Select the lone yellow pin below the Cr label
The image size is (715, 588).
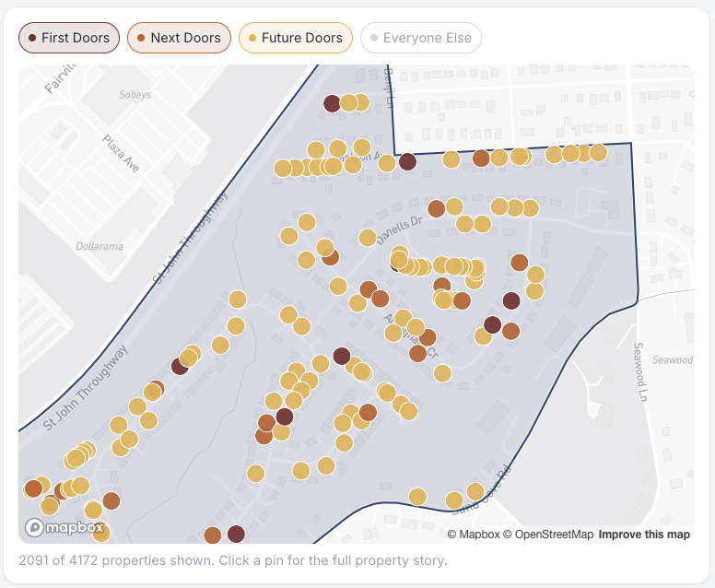click(442, 373)
